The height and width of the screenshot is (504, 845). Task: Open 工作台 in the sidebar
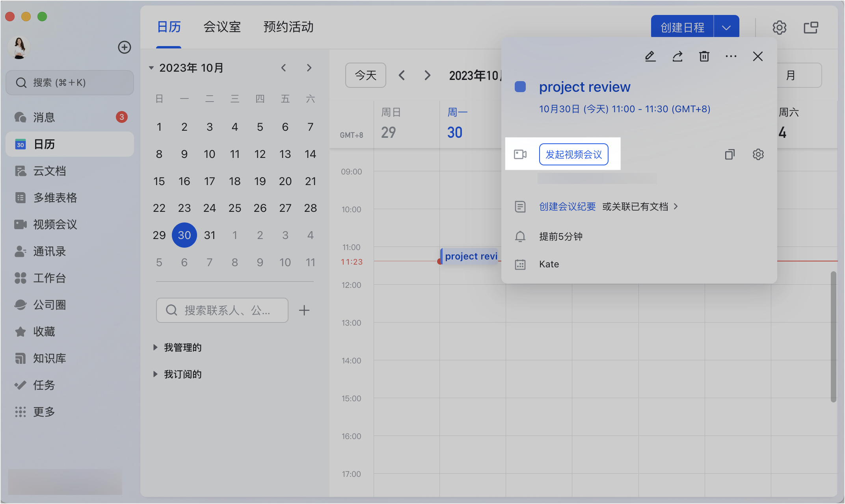pyautogui.click(x=70, y=278)
